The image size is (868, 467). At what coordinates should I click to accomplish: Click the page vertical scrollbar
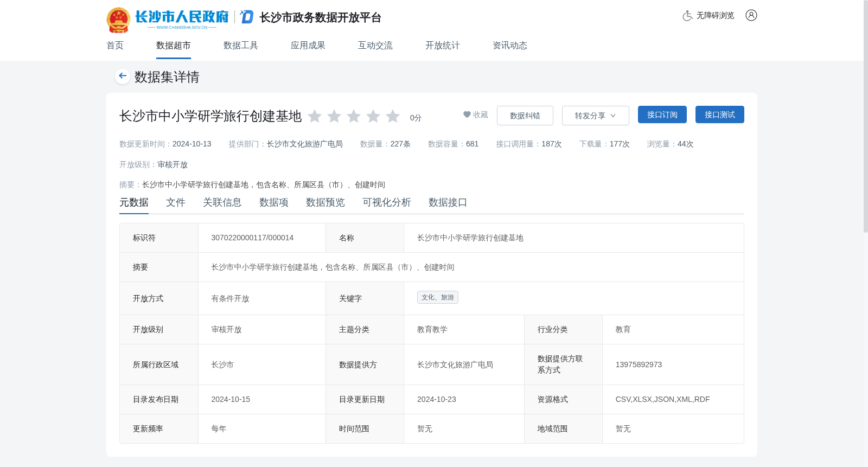coord(865,117)
